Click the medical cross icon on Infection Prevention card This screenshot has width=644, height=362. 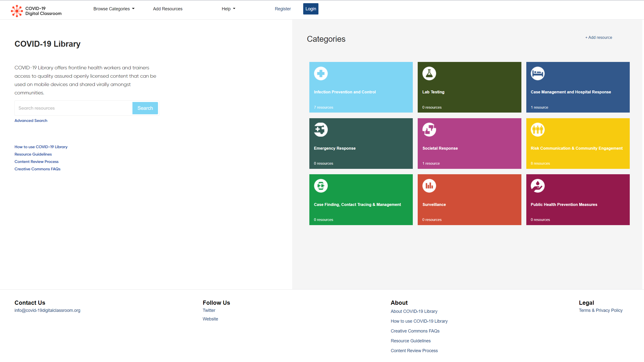point(321,73)
